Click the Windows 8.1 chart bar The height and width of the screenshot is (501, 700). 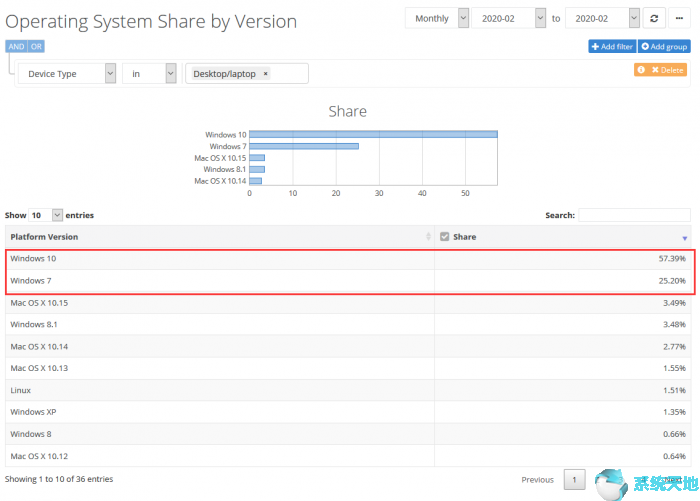click(x=257, y=169)
